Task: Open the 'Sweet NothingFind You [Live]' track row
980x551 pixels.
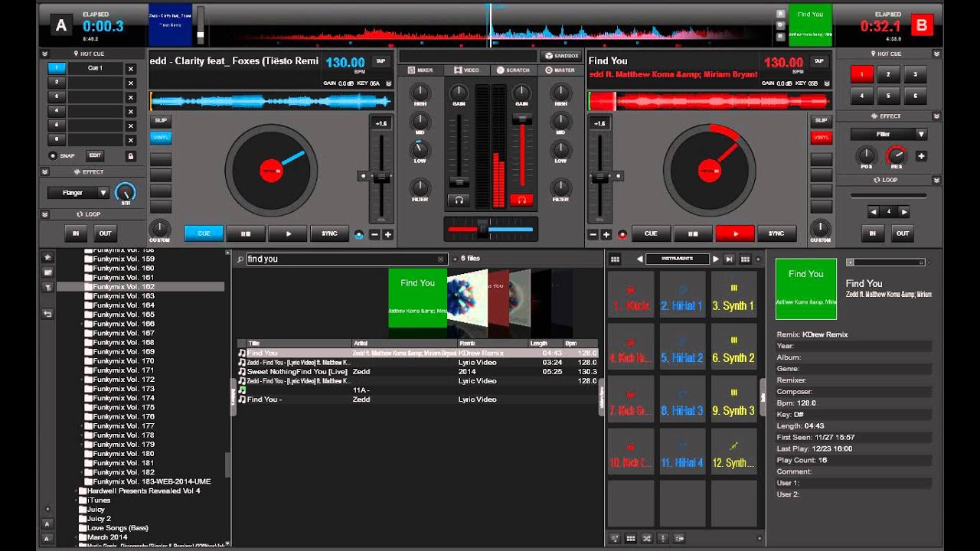Action: tap(417, 371)
